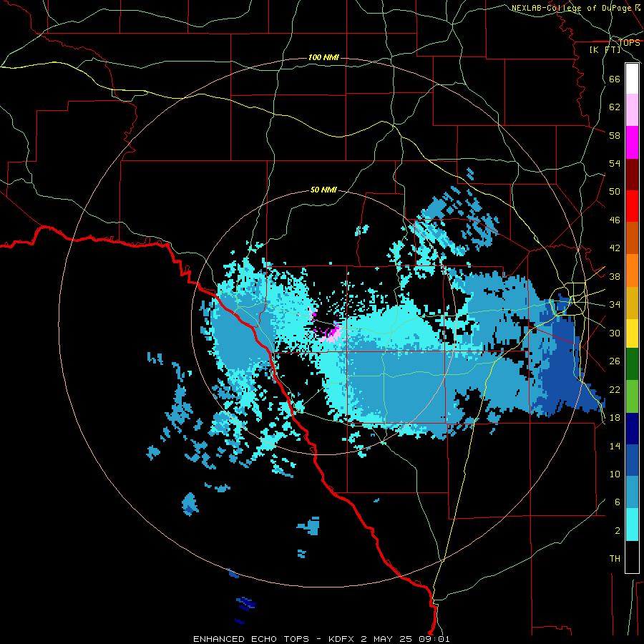The image size is (644, 644).
Task: Click the magenta 58 kft legend swatch
Action: point(632,142)
